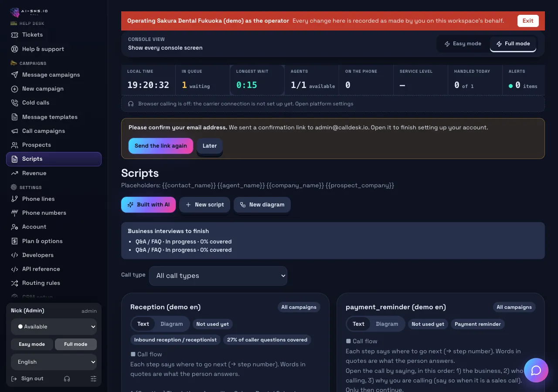
Task: Go to Developers in the sidebar
Action: pyautogui.click(x=54, y=255)
